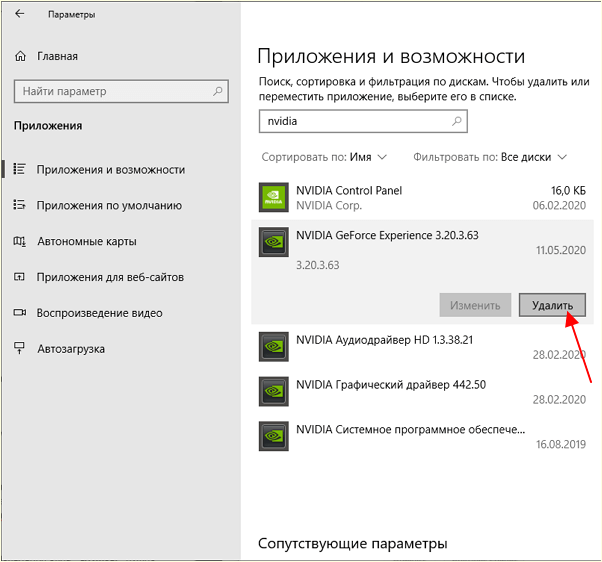Open Автономные карты section
The image size is (602, 562).
point(87,241)
